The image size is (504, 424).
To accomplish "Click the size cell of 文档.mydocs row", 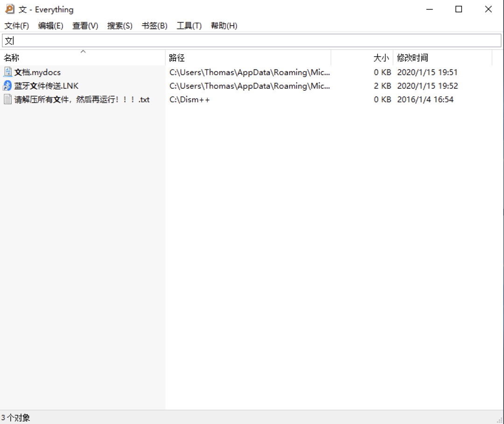I will click(382, 72).
